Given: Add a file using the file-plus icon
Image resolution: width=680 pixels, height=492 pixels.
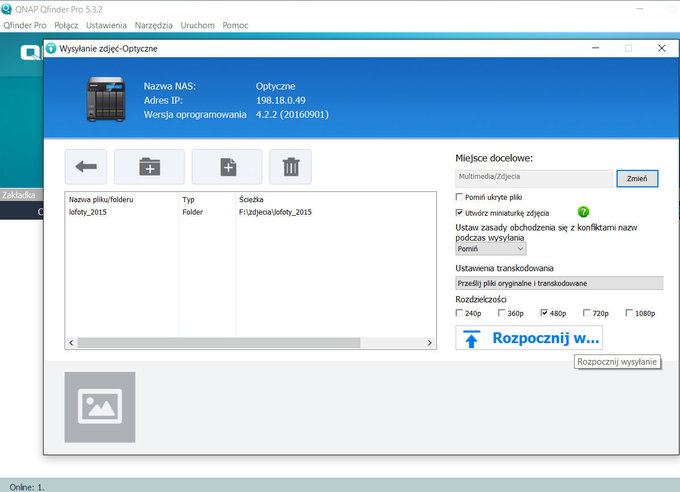Looking at the screenshot, I should pyautogui.click(x=227, y=167).
